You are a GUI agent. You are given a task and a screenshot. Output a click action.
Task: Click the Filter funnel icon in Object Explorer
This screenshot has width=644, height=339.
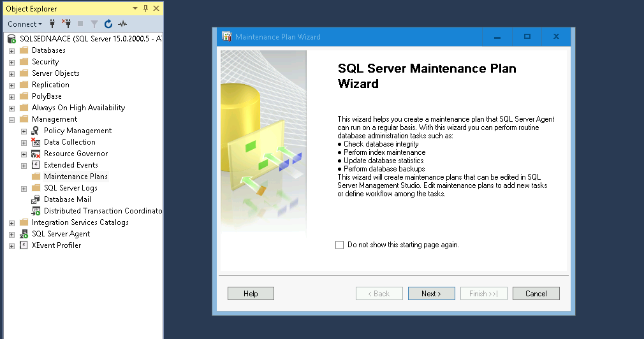(94, 24)
